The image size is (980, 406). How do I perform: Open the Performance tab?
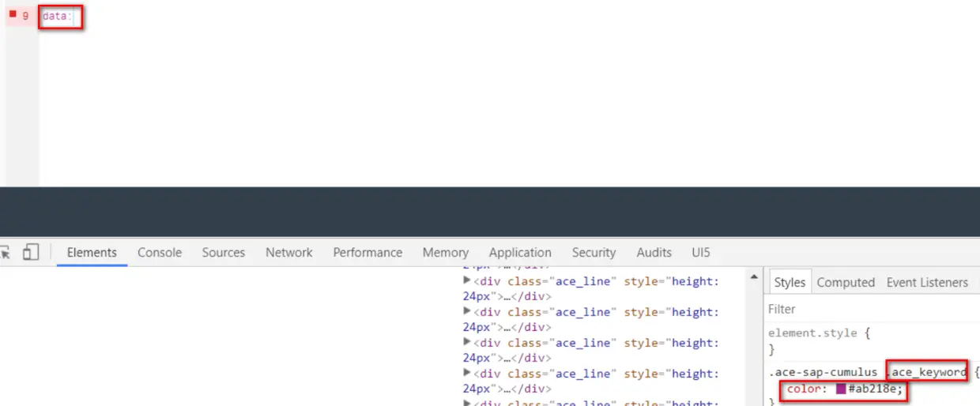[x=367, y=253]
